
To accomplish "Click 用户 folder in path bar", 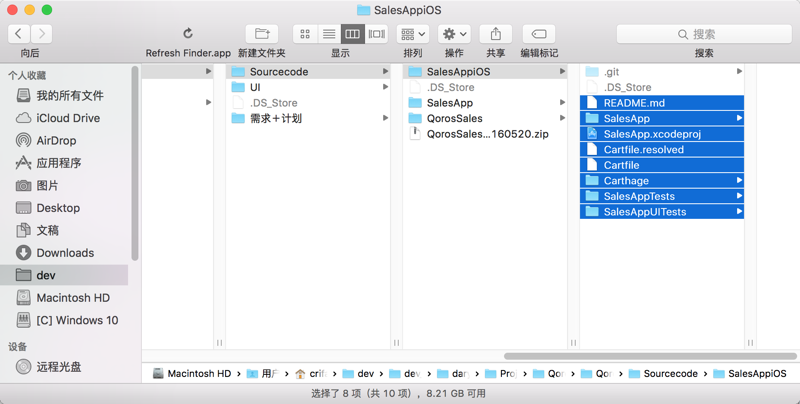I will (263, 373).
